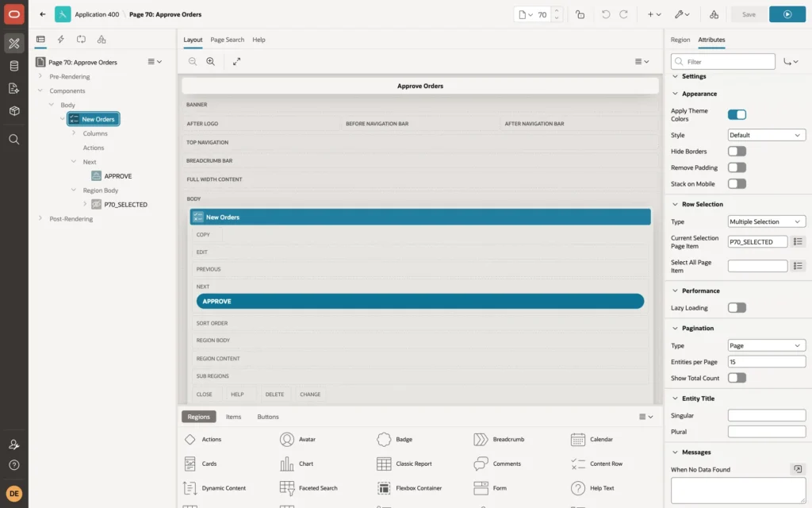Screen dimensions: 812x508
Task: Zoom out the layout view
Action: tap(193, 61)
